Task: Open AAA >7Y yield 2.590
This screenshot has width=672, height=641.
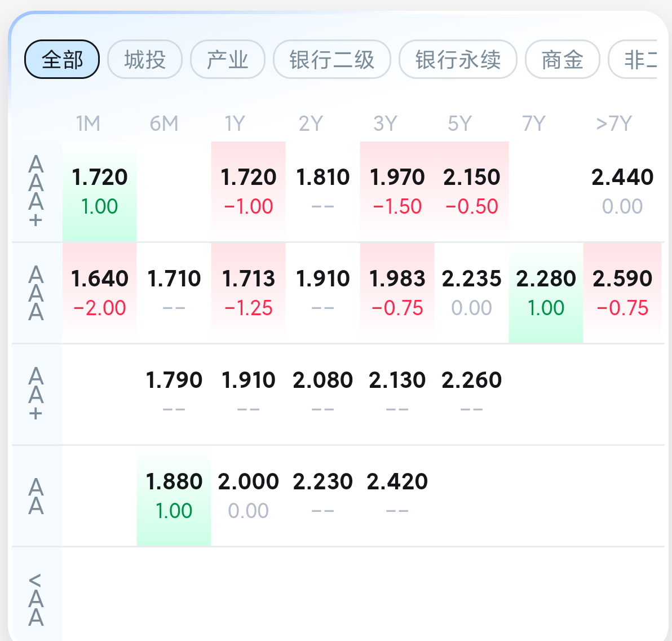Action: tap(622, 293)
